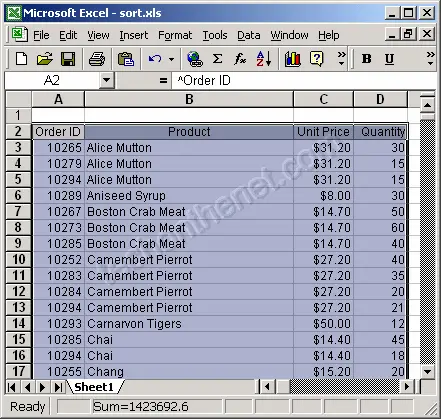Open the Chart Wizard icon

click(293, 59)
